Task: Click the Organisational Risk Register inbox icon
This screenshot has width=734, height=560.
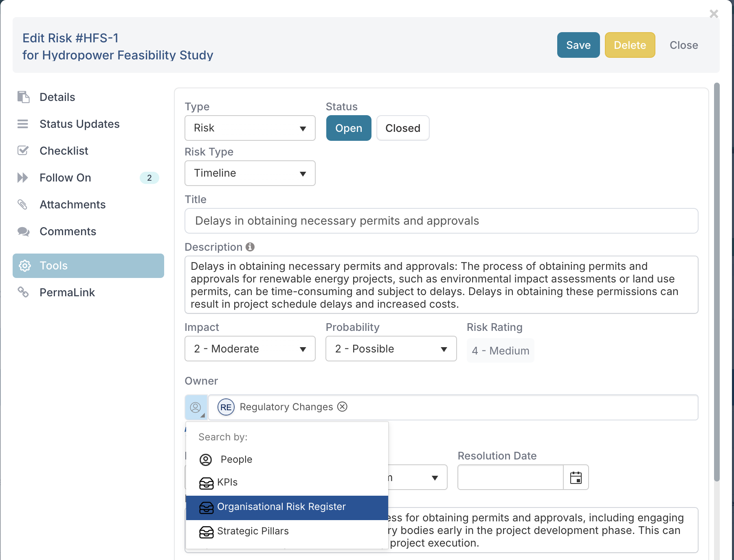Action: (x=207, y=507)
